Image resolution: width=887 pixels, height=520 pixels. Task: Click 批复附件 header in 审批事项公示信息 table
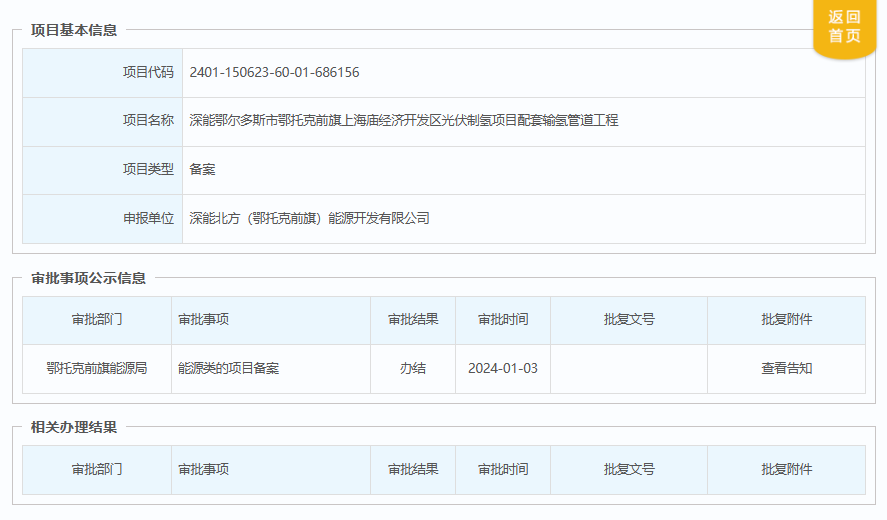click(786, 320)
